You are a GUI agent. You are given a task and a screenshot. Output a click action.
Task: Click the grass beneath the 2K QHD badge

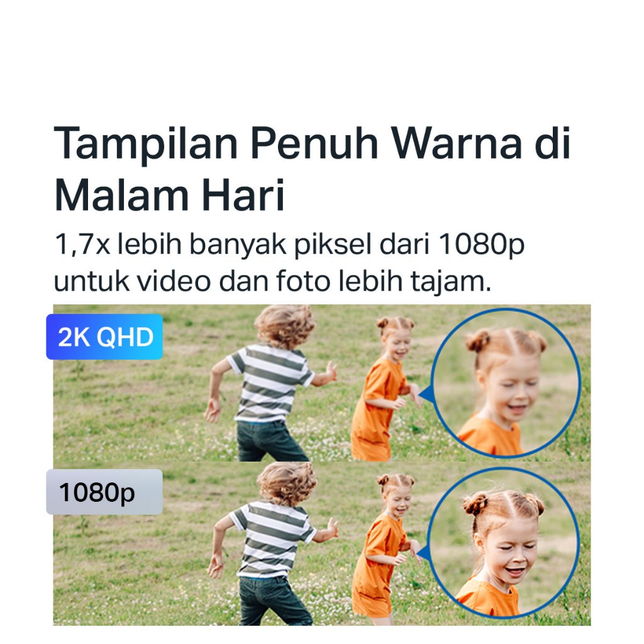123,411
